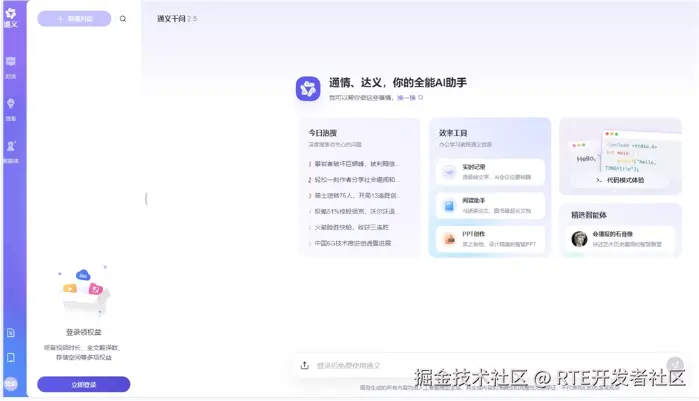This screenshot has height=401, width=699.
Task: Collapse the sidebar with the handle
Action: [x=146, y=199]
